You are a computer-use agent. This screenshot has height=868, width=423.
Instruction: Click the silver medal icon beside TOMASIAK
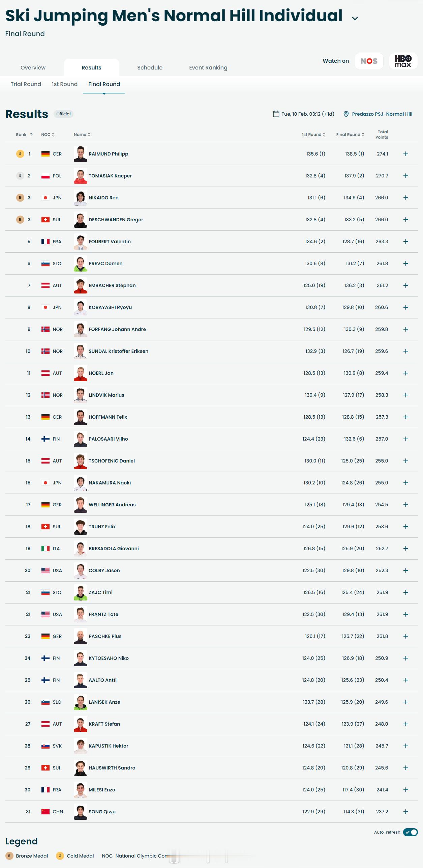(x=20, y=176)
